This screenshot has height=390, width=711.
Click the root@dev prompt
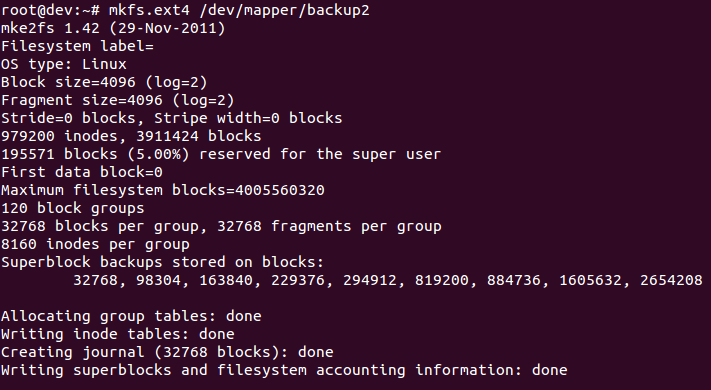(x=50, y=10)
